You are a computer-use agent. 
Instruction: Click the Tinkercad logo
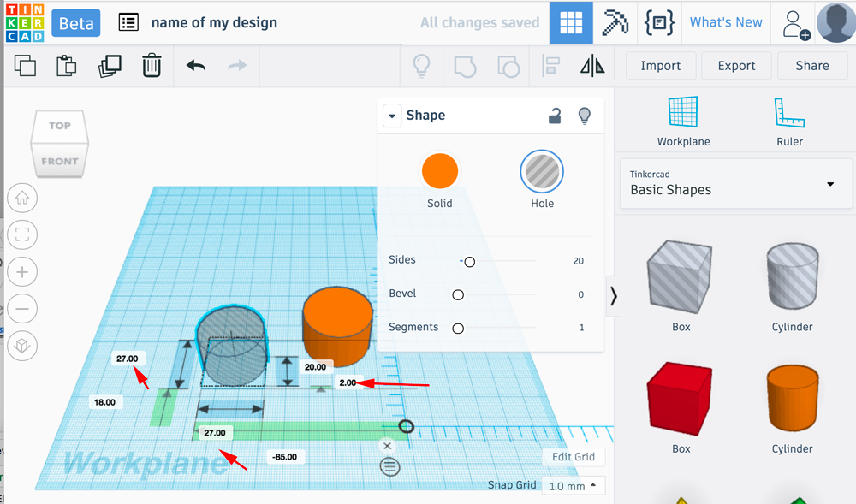click(25, 23)
